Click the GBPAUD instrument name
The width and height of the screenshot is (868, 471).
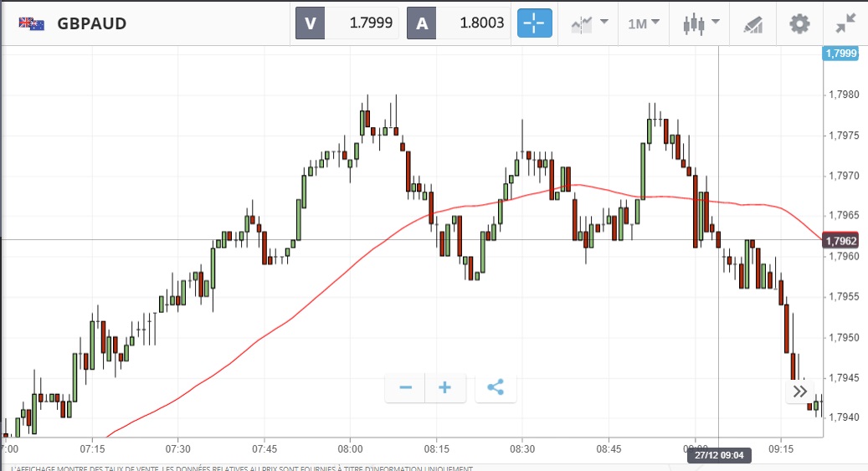(x=92, y=23)
